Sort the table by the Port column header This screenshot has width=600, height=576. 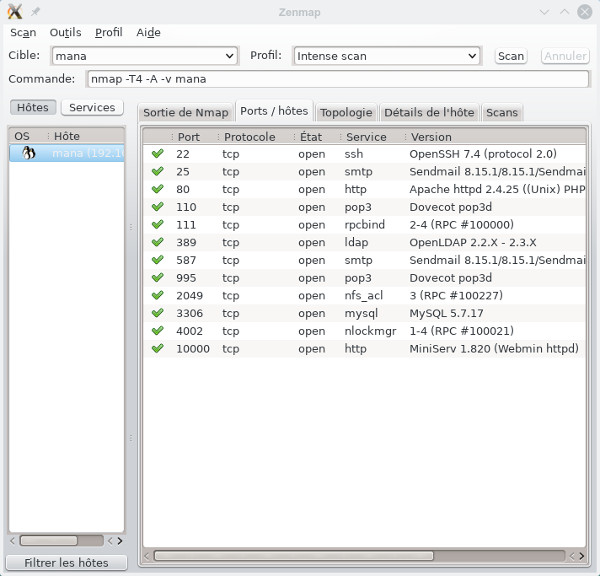(188, 137)
